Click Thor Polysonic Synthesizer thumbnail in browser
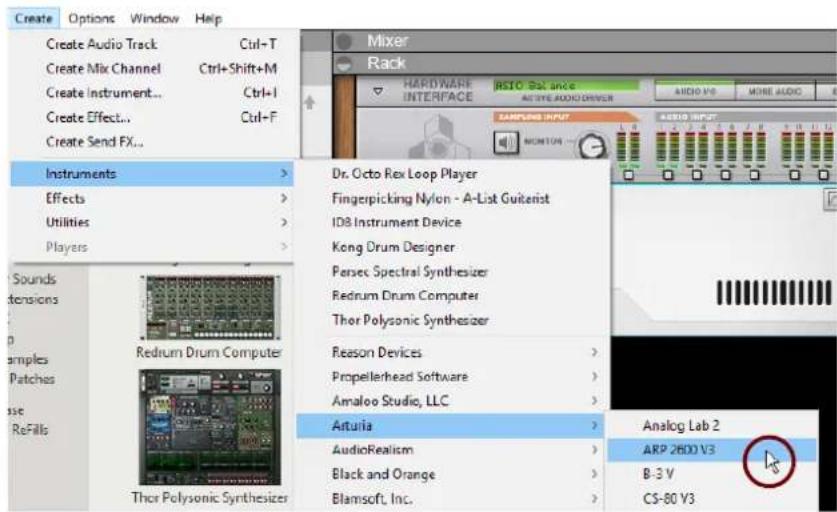837x512 pixels. (210, 427)
